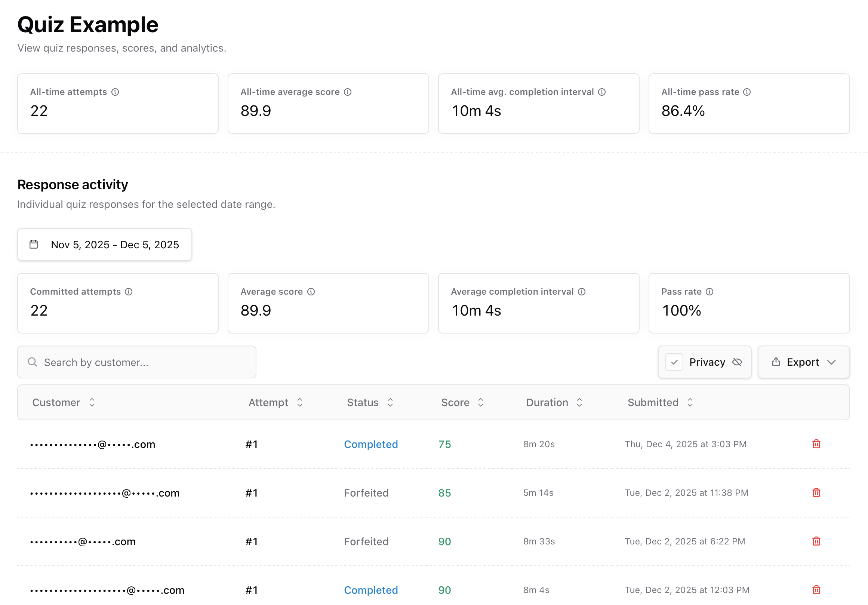Viewport: 868px width, 605px height.
Task: Click the info icon for All-time pass rate
Action: point(747,92)
